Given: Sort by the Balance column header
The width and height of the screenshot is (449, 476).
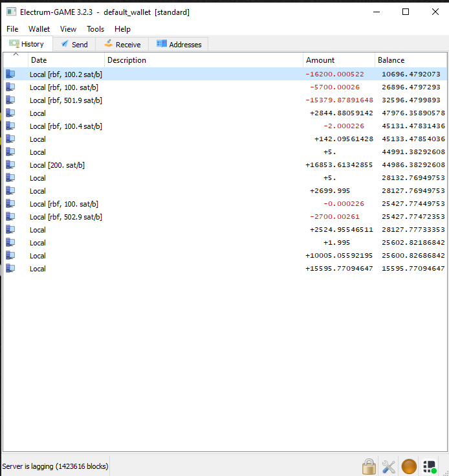Looking at the screenshot, I should click(x=411, y=60).
